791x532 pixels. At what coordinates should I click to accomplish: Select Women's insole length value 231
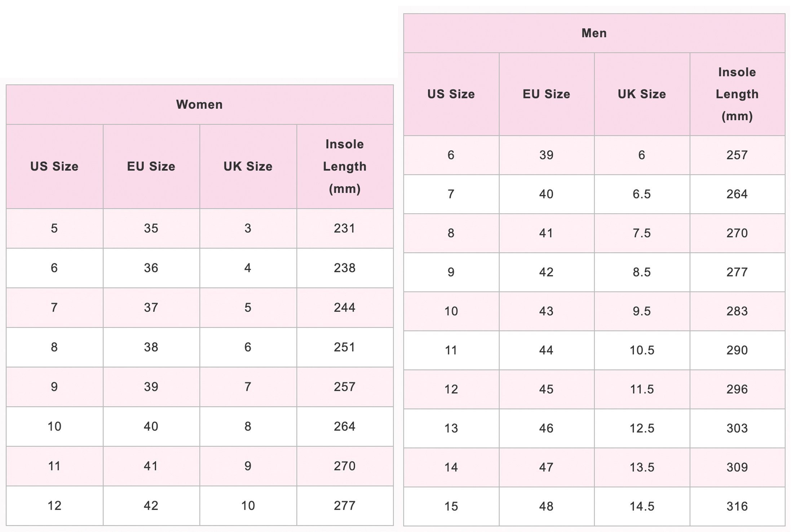pyautogui.click(x=345, y=228)
